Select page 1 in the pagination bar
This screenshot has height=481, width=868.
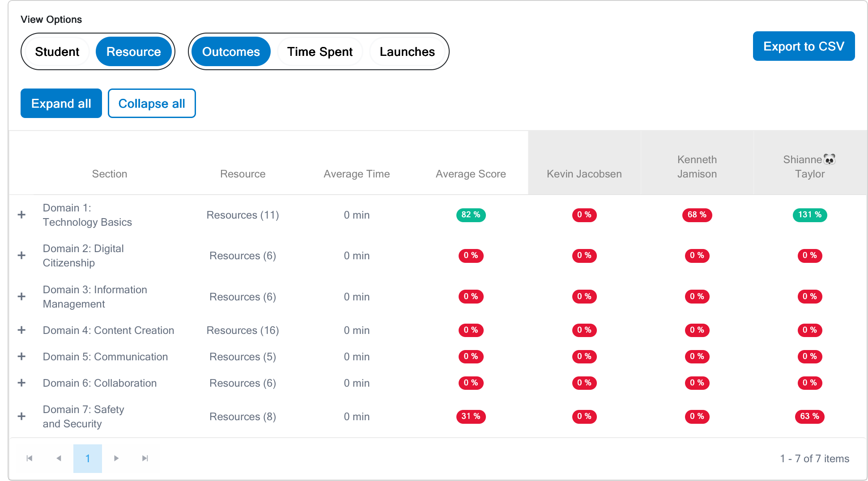pyautogui.click(x=88, y=458)
